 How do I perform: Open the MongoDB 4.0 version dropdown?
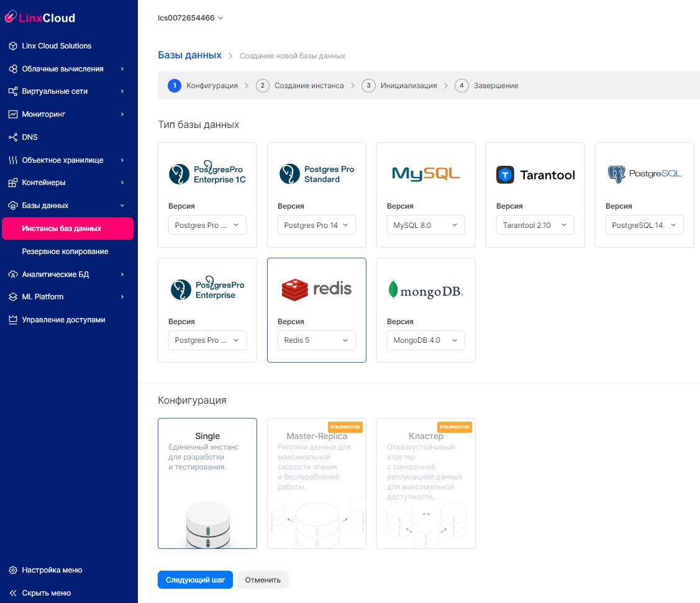coord(426,340)
